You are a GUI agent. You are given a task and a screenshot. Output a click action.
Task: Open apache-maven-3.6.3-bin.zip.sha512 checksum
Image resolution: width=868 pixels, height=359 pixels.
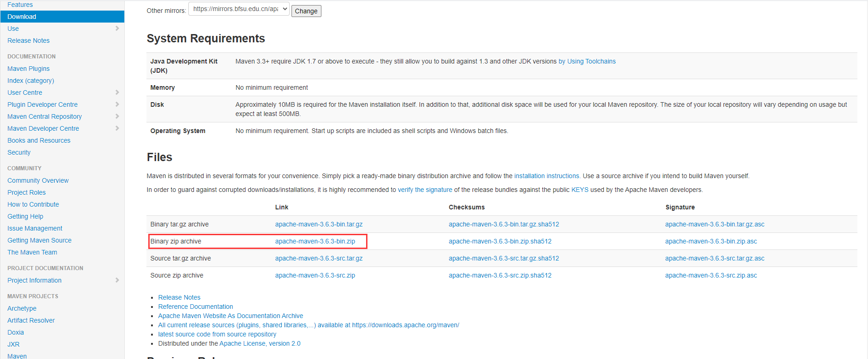pyautogui.click(x=500, y=241)
